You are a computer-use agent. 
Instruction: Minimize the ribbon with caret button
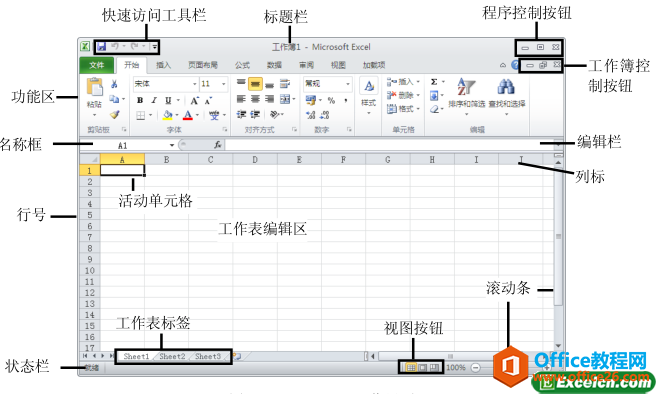[x=502, y=65]
